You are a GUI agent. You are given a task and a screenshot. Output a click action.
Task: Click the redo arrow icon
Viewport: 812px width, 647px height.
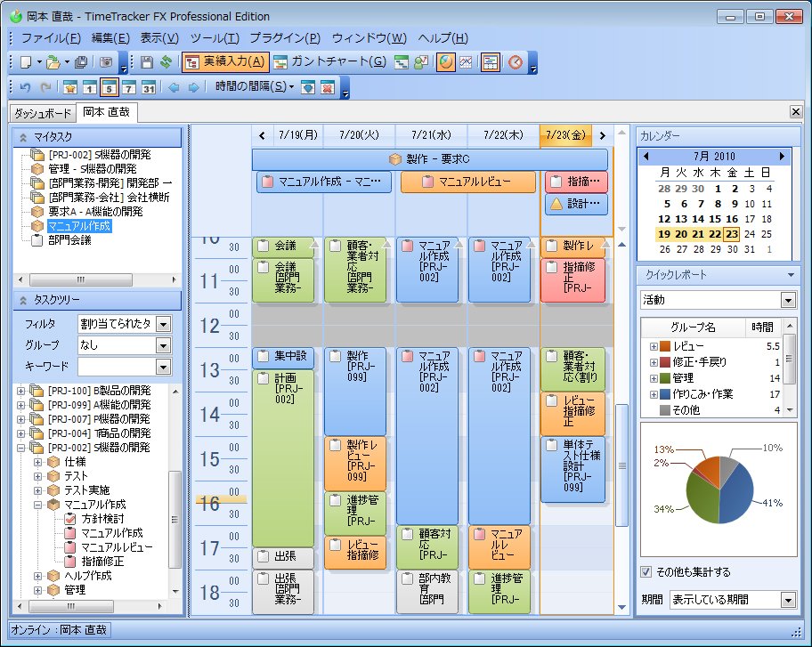(45, 87)
